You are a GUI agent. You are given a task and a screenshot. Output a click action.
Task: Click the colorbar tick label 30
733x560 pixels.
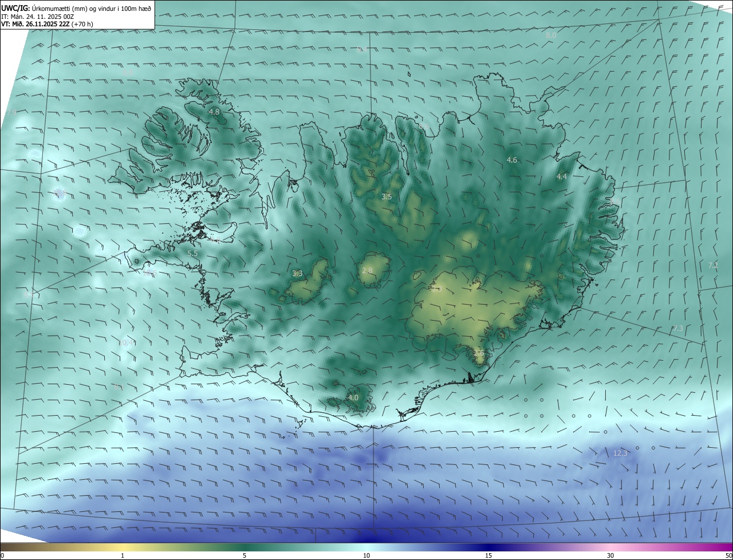tap(610, 555)
